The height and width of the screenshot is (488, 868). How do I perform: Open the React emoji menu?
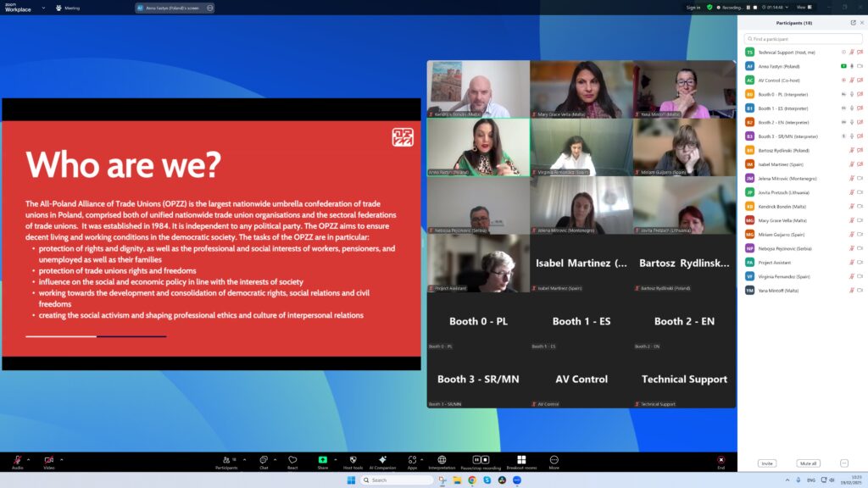tap(292, 460)
